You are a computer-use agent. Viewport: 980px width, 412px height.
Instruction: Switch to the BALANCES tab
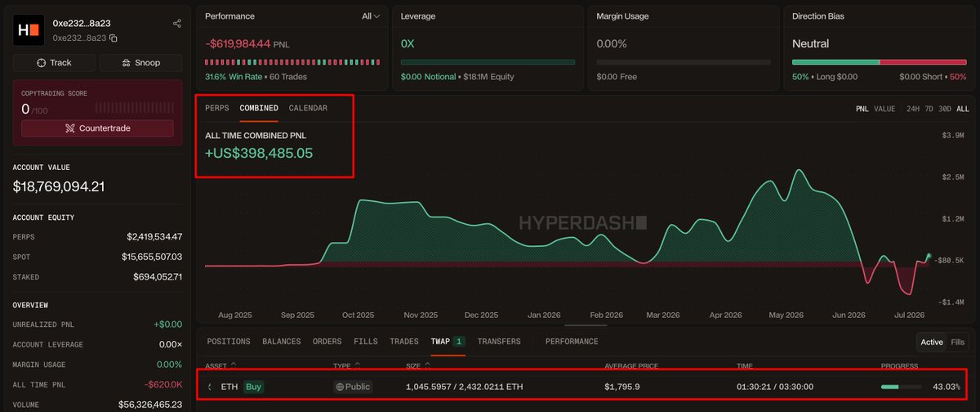[282, 341]
